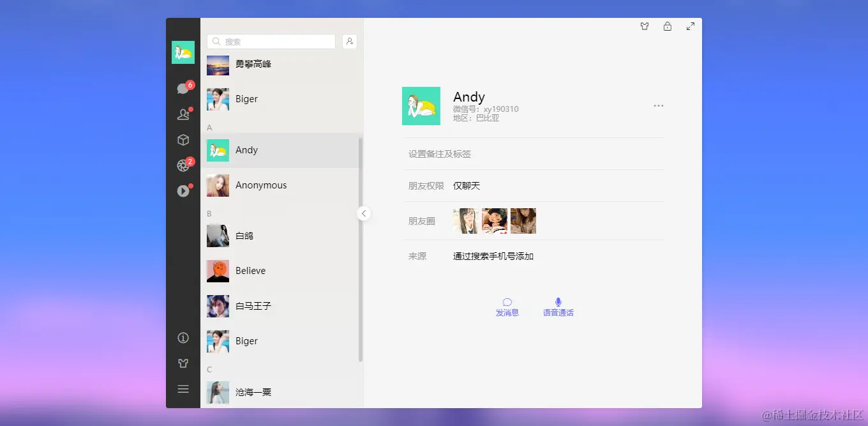Image resolution: width=868 pixels, height=426 pixels.
Task: Select the Contacts icon in the sidebar
Action: (x=183, y=114)
